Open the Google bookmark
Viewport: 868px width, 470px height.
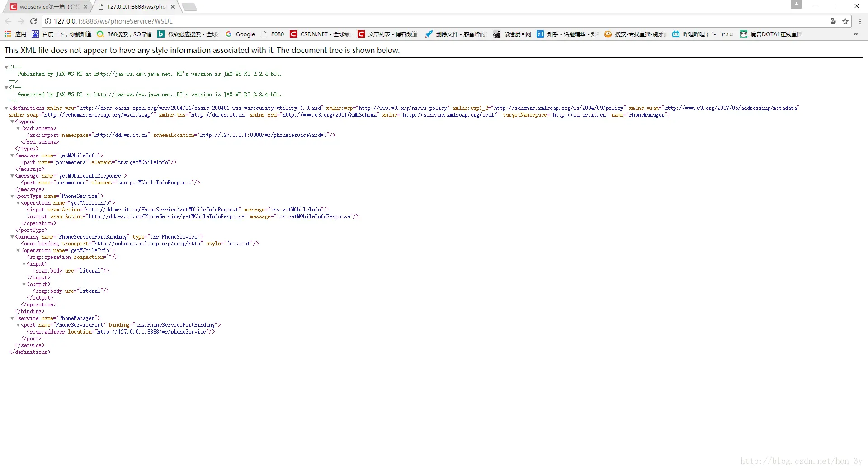(240, 34)
